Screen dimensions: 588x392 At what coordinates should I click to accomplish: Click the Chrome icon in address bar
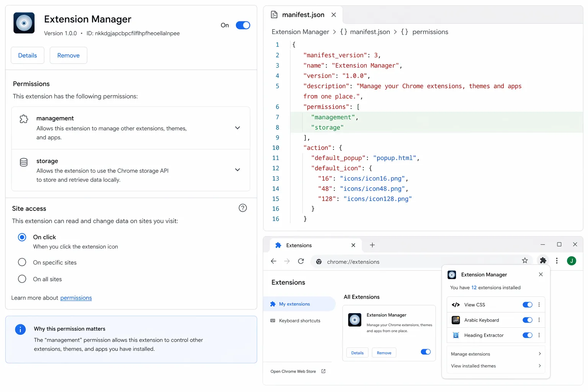[x=319, y=262]
